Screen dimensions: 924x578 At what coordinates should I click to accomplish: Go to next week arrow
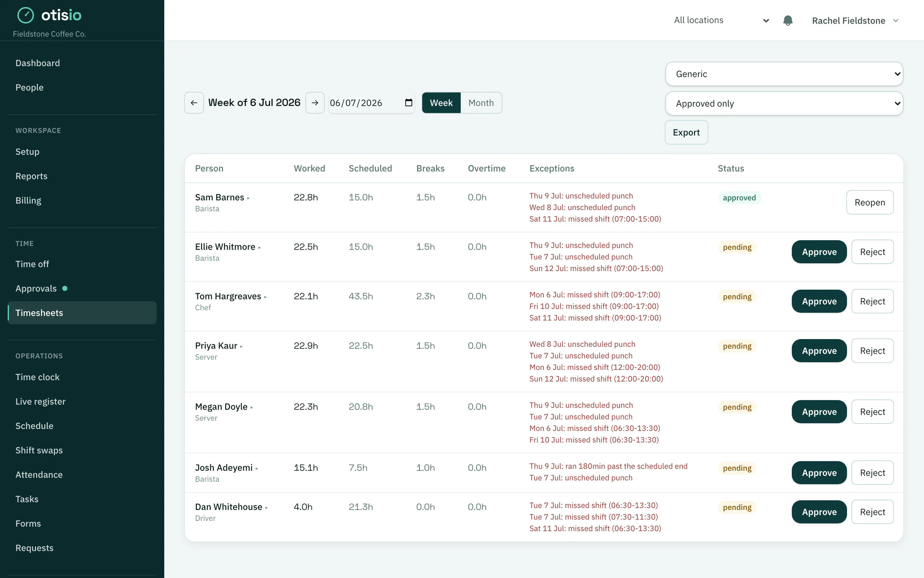[x=315, y=103]
